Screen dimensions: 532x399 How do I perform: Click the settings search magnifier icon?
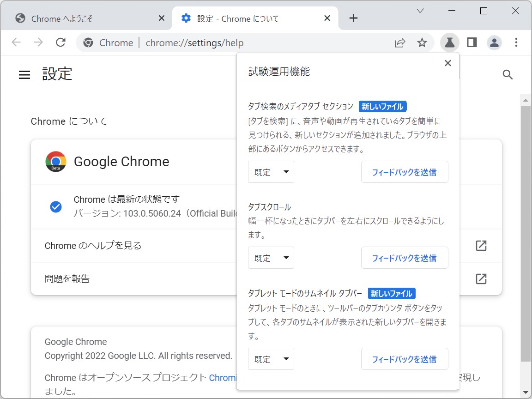(508, 74)
